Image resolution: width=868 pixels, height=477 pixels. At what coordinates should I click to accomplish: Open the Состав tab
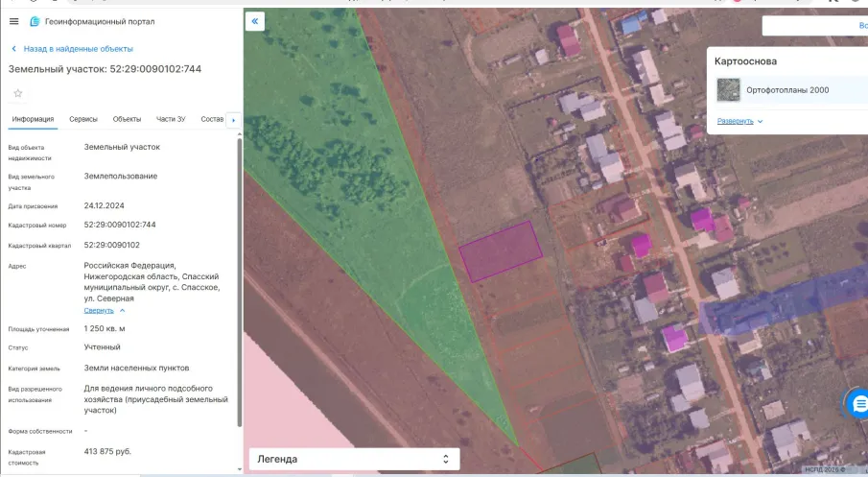tap(212, 119)
